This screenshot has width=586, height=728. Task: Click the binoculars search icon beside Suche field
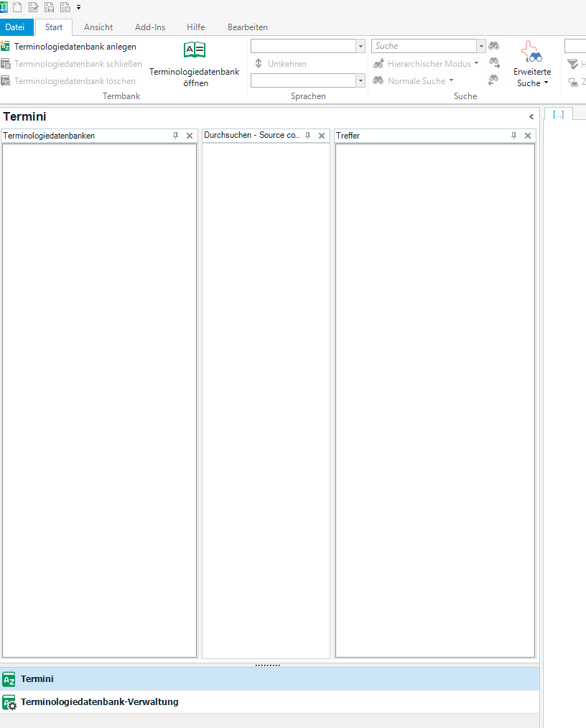point(494,45)
